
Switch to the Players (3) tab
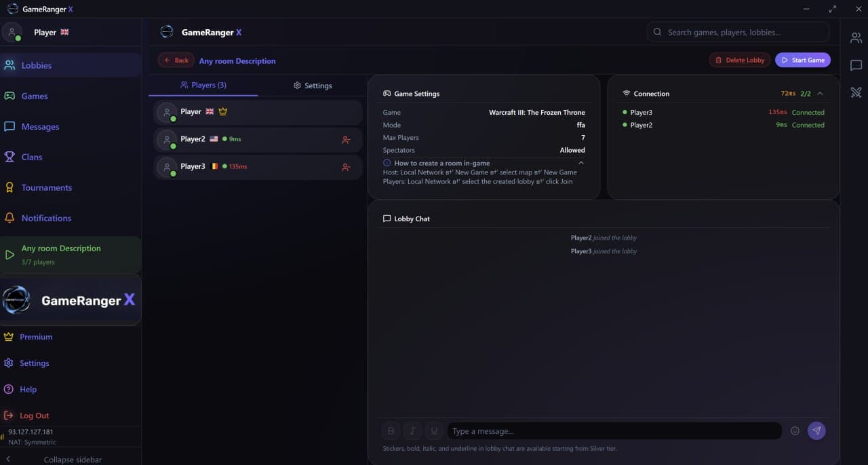tap(203, 85)
